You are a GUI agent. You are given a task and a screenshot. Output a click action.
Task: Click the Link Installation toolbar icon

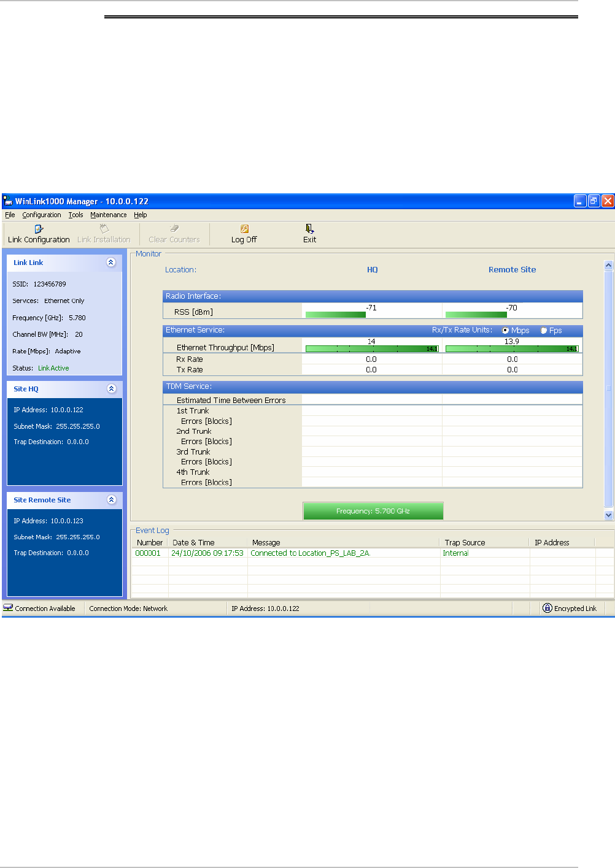click(104, 229)
